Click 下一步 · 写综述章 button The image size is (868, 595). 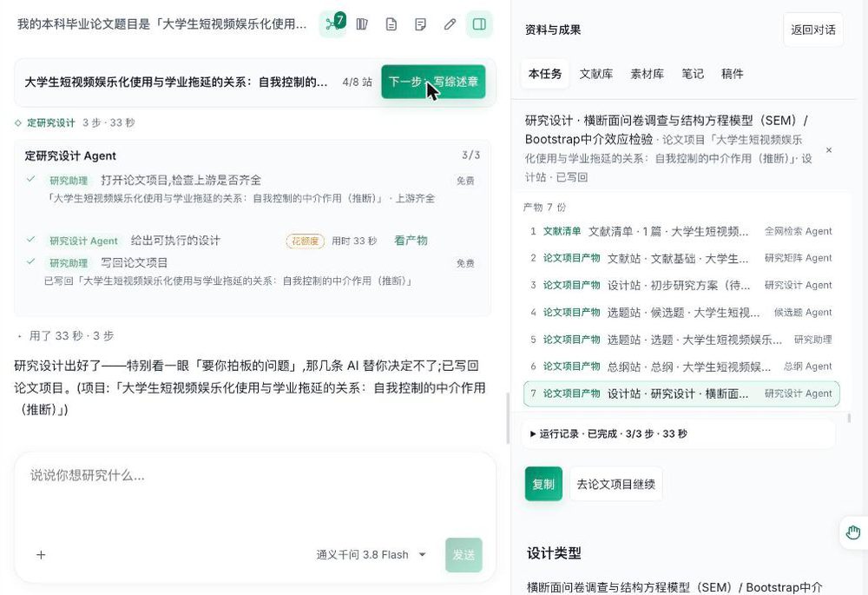pos(433,82)
